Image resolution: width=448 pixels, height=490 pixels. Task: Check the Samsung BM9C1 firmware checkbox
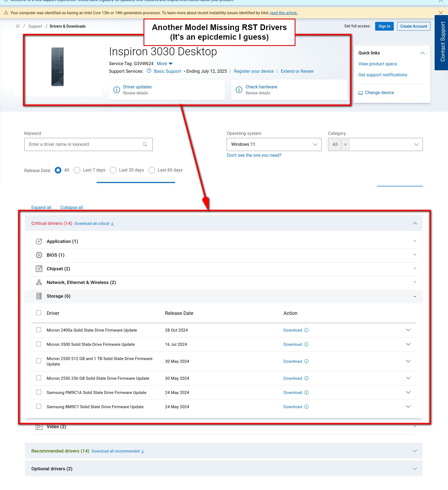click(x=39, y=406)
